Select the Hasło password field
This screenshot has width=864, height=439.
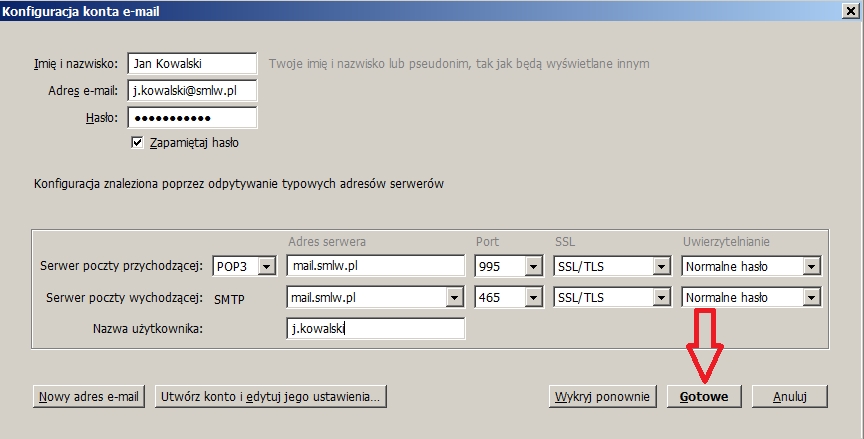tap(192, 117)
